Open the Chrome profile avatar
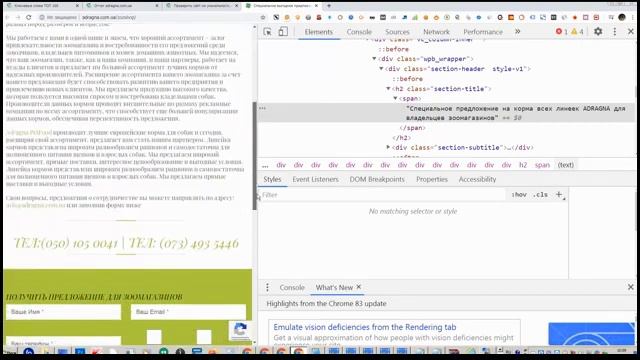The width and height of the screenshot is (640, 360). 622,17
